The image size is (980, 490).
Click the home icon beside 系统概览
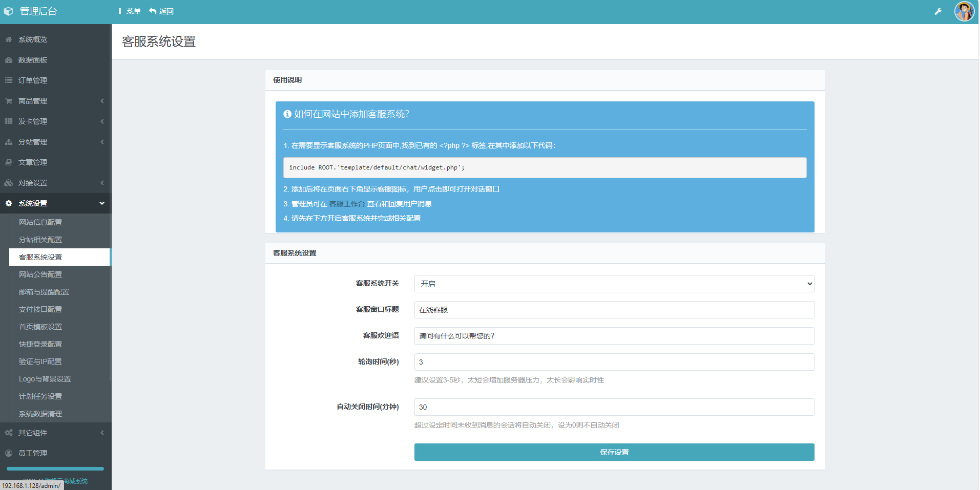pos(9,39)
